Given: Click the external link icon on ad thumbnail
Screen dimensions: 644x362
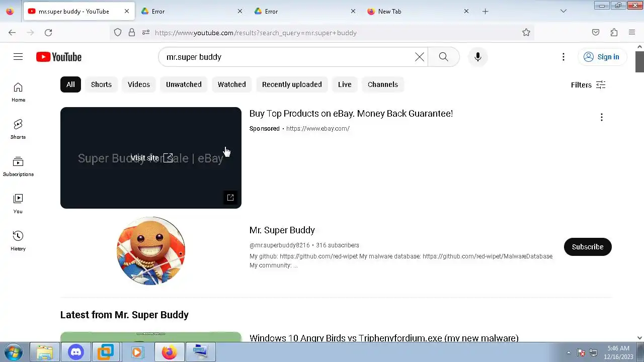Looking at the screenshot, I should 230,198.
